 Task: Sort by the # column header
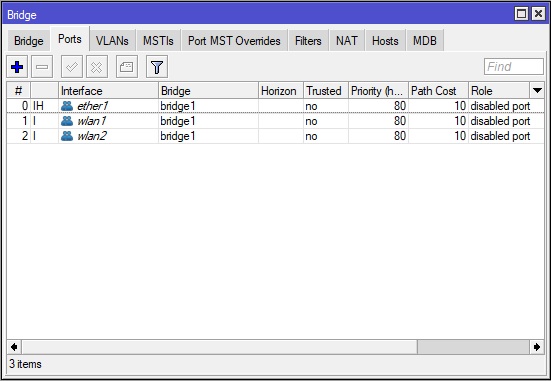(19, 91)
